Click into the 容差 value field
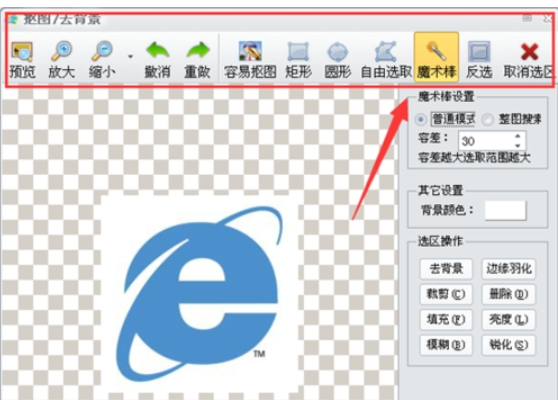Screen dimensions: 558x400 486,141
